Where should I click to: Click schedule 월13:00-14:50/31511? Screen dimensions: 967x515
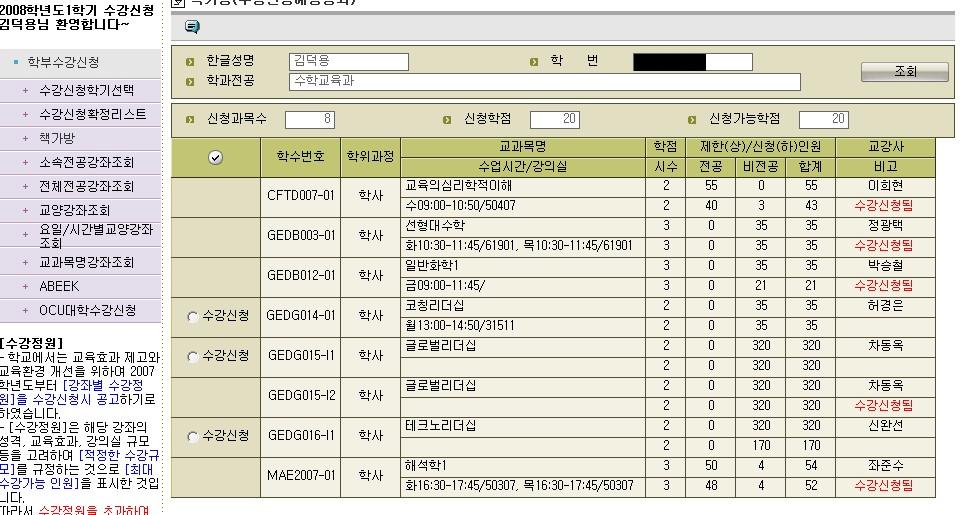click(x=459, y=326)
